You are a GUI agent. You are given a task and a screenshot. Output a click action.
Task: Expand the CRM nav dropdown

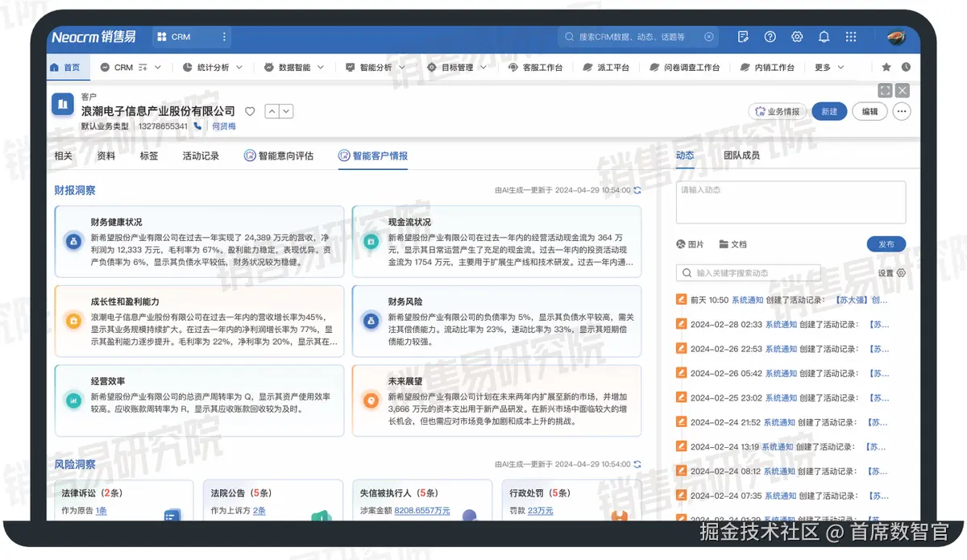pos(158,68)
